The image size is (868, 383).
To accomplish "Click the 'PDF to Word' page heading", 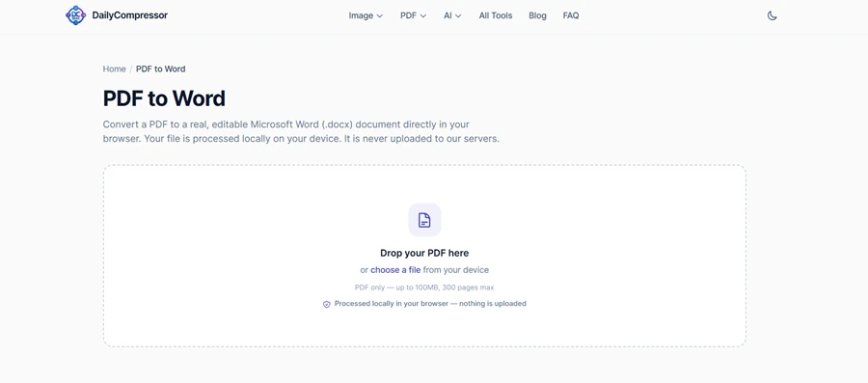I will pos(164,98).
